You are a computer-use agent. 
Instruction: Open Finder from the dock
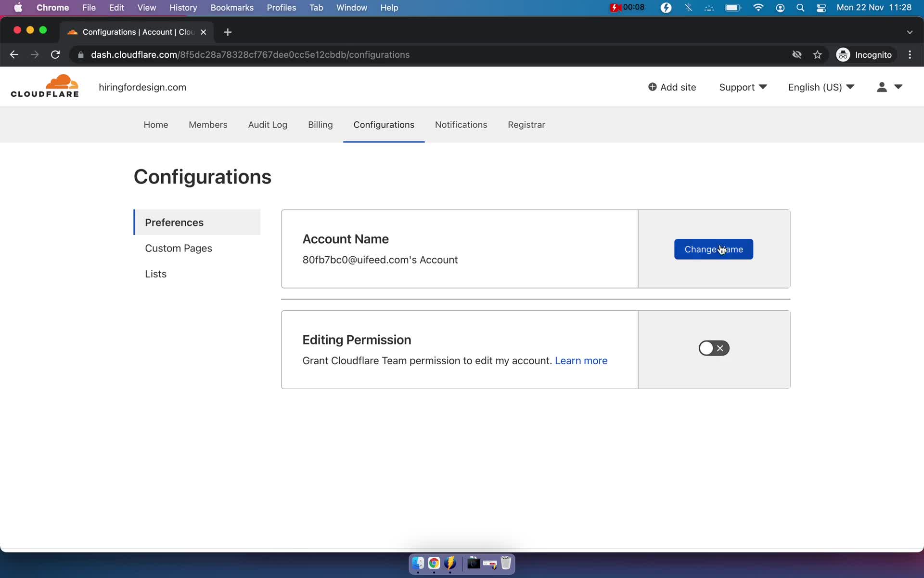click(x=418, y=563)
